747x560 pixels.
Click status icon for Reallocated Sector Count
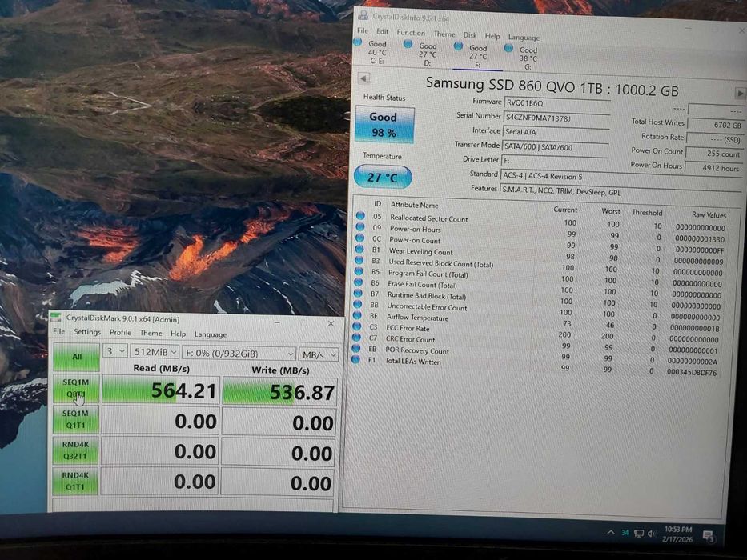click(360, 216)
